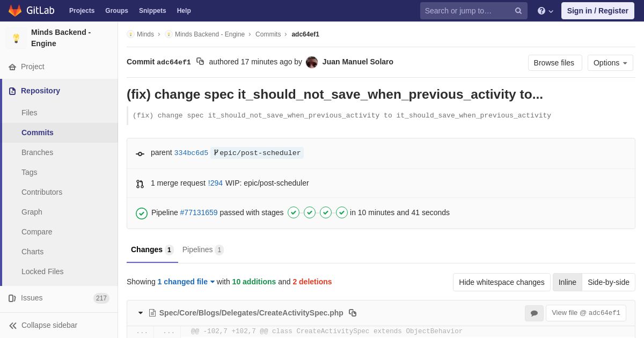644x338 pixels.
Task: Click the pipeline passed status icon
Action: coord(142,214)
